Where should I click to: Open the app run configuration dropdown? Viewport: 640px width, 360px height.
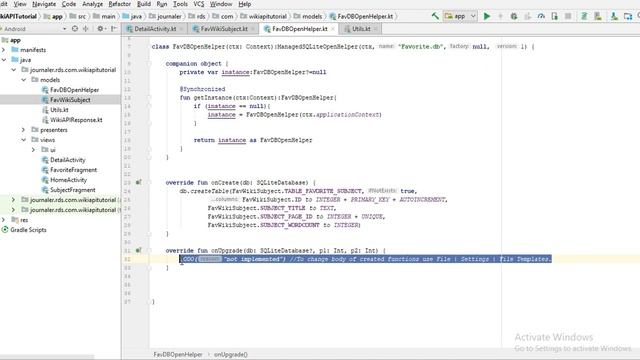(x=460, y=16)
